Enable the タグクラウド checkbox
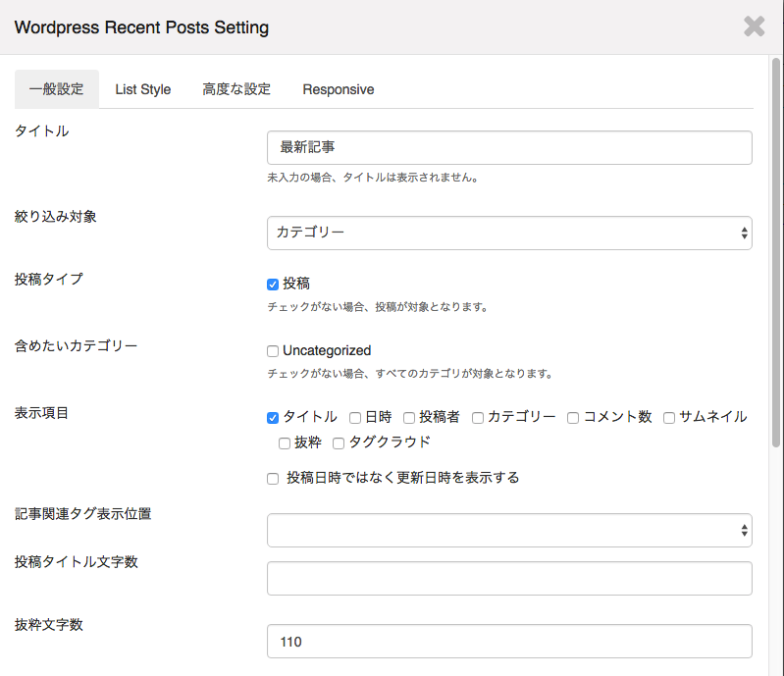The width and height of the screenshot is (784, 676). (x=339, y=443)
